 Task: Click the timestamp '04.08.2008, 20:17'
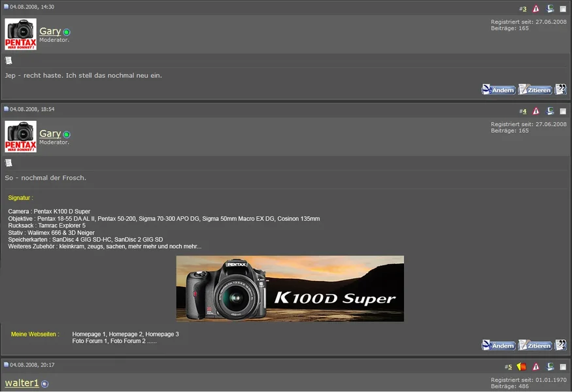tap(32, 365)
